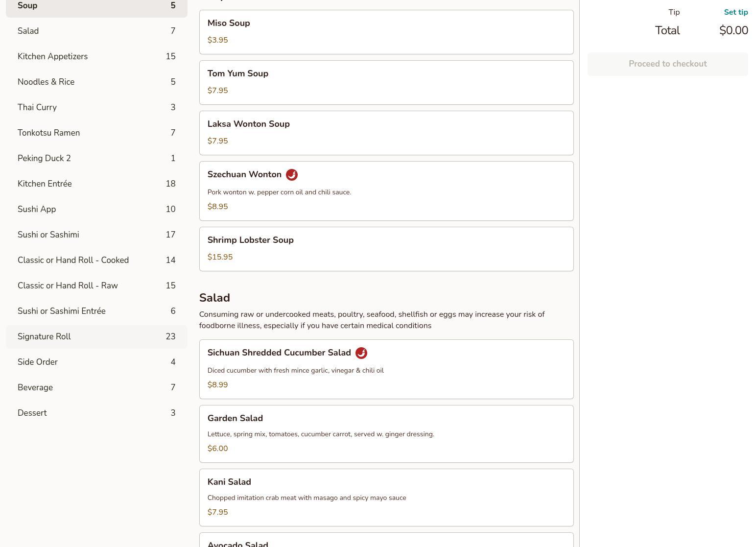The image size is (756, 547).
Task: Add Miso Soup item to order
Action: pyautogui.click(x=386, y=32)
